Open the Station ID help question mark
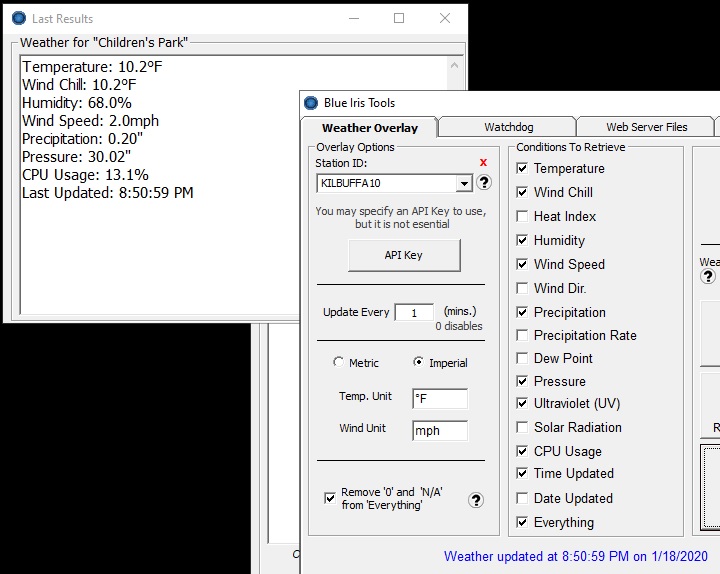The width and height of the screenshot is (720, 574). point(484,183)
